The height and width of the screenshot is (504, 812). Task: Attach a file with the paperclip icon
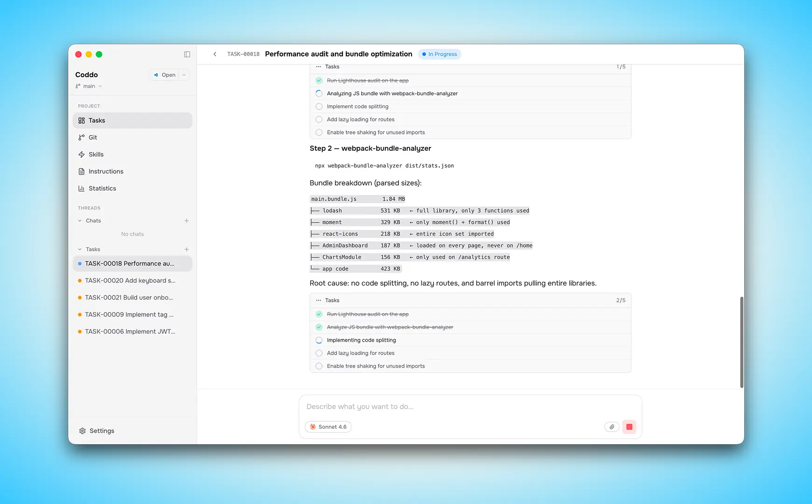click(612, 427)
